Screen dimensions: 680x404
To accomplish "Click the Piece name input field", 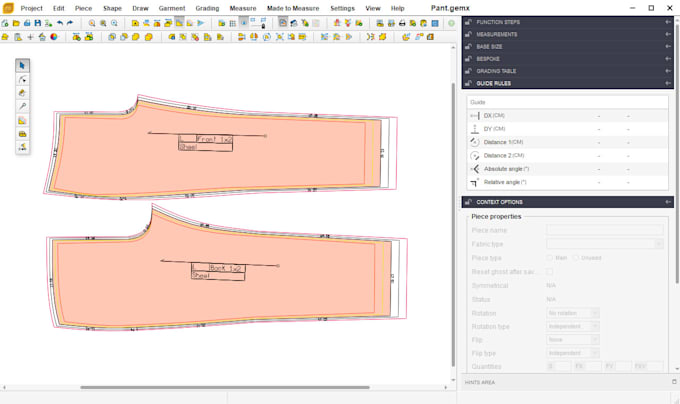I will (605, 230).
